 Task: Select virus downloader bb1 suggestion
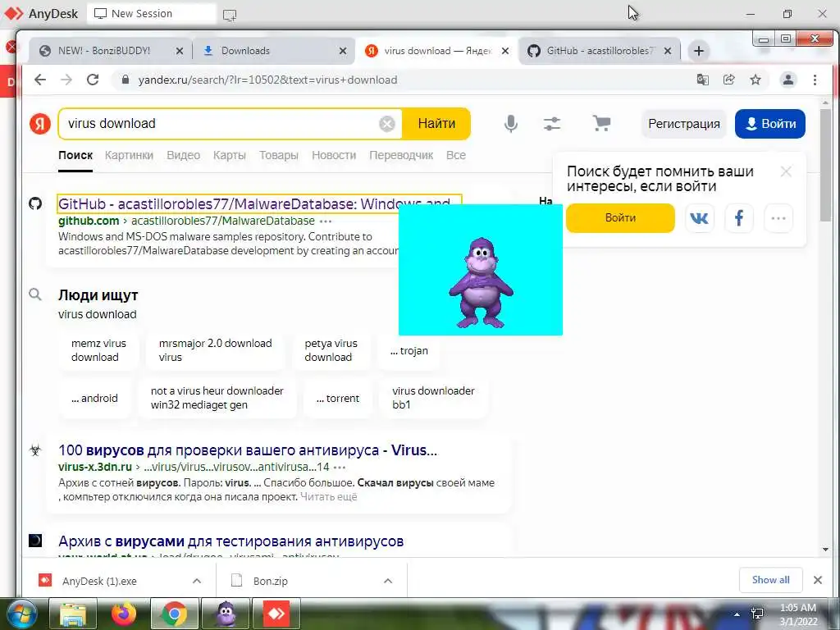[433, 398]
